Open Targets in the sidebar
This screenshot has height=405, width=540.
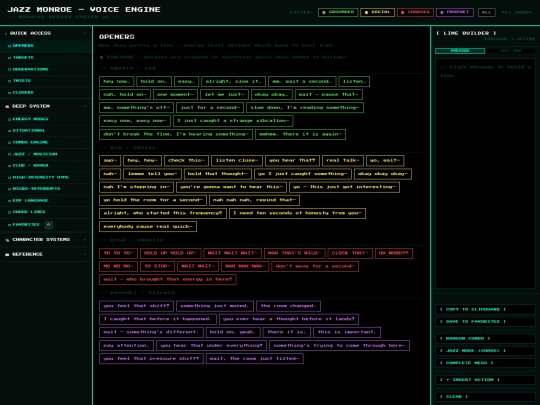tap(46, 58)
